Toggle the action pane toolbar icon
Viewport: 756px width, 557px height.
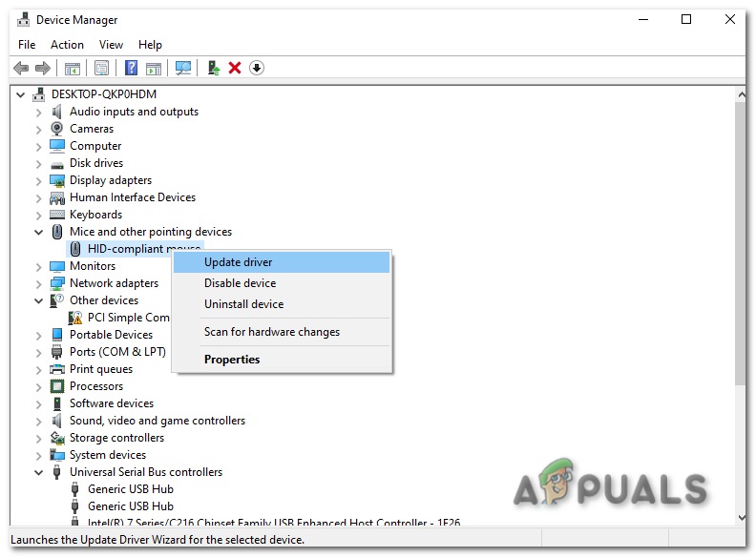(x=154, y=69)
